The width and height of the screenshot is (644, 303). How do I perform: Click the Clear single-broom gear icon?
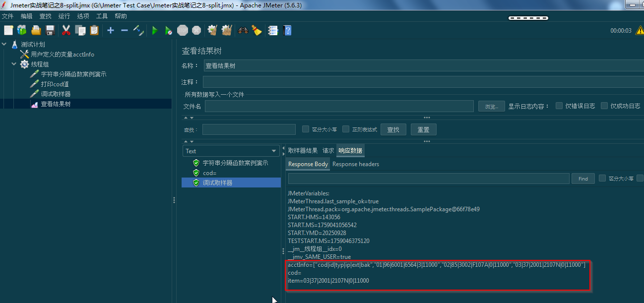pyautogui.click(x=212, y=30)
